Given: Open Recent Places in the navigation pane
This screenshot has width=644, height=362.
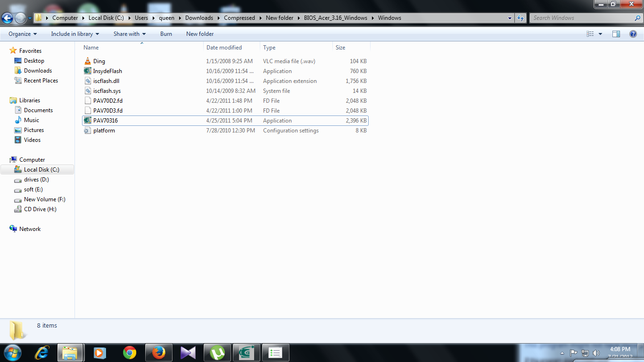Looking at the screenshot, I should (41, 81).
